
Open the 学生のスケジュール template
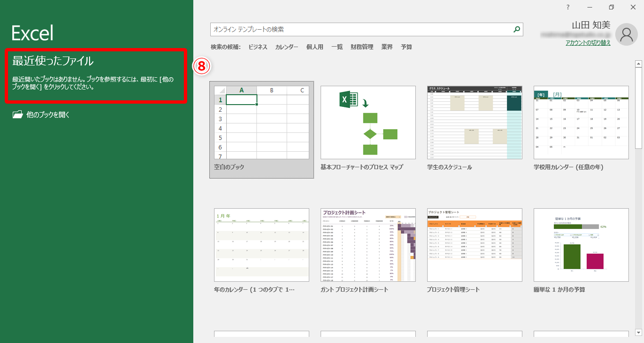475,130
